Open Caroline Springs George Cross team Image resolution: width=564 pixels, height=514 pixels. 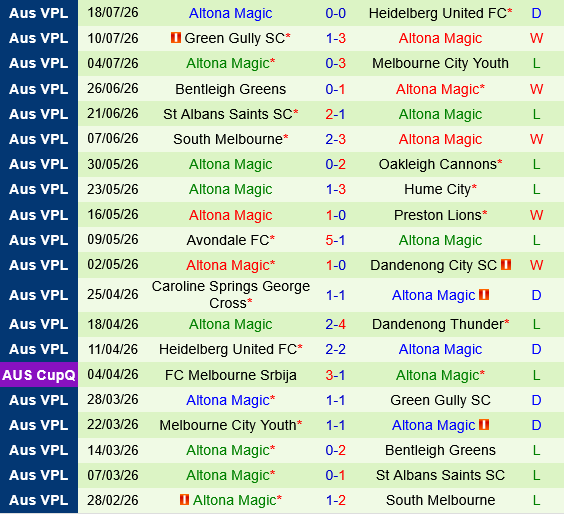point(231,295)
